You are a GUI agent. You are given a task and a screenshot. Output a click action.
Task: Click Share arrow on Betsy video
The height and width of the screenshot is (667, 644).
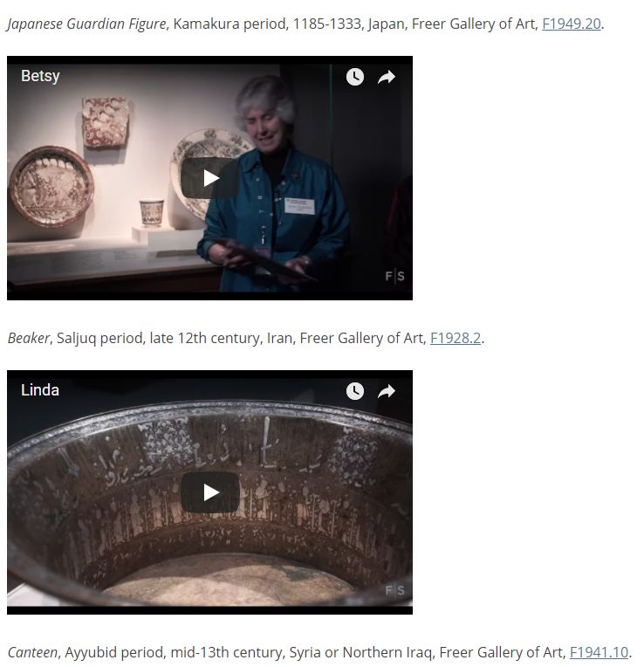point(387,77)
